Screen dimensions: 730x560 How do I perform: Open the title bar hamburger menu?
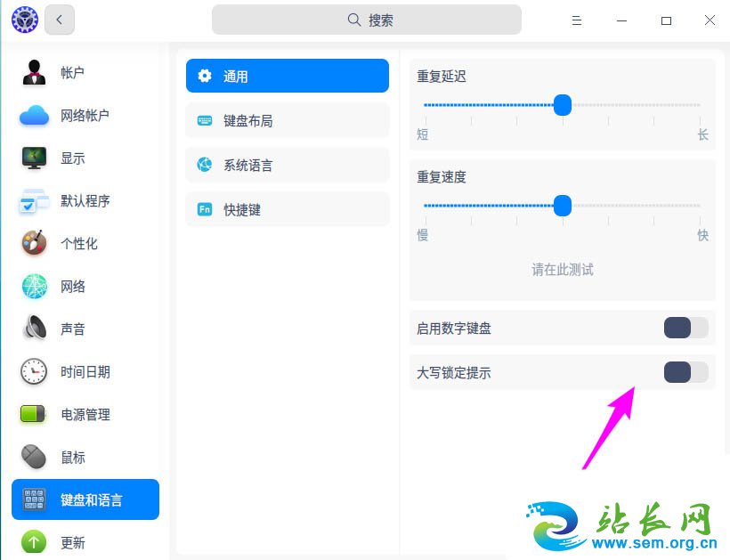(x=577, y=20)
